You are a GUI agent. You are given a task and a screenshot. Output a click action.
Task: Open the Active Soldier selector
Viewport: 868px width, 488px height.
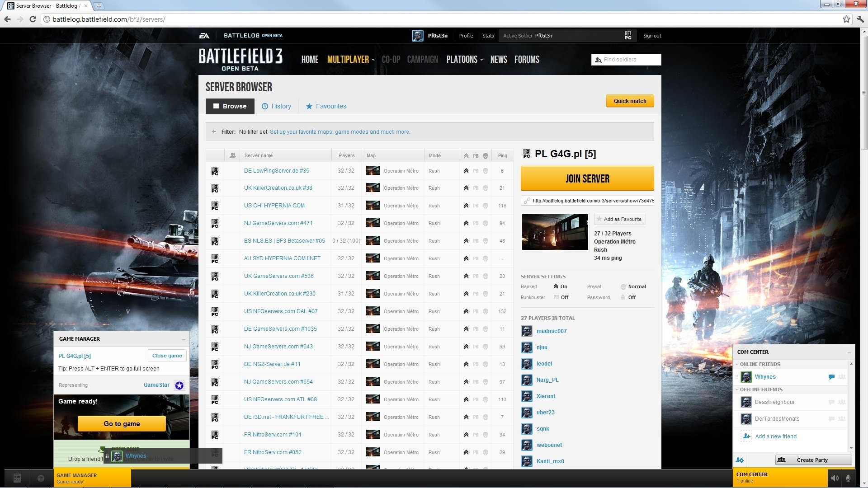click(x=568, y=36)
